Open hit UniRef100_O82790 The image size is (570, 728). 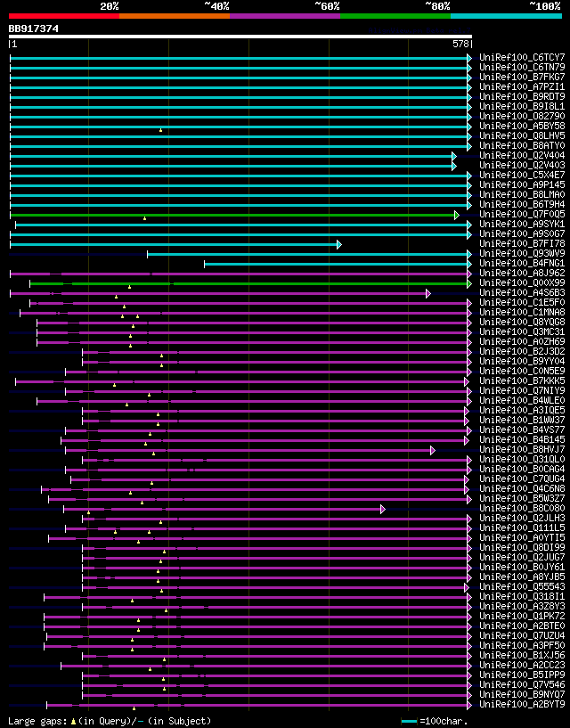(x=522, y=116)
